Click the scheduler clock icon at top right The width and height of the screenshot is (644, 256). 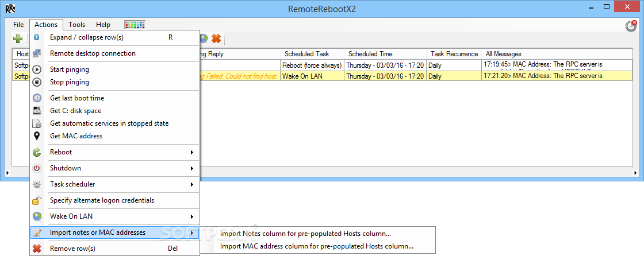[x=631, y=25]
